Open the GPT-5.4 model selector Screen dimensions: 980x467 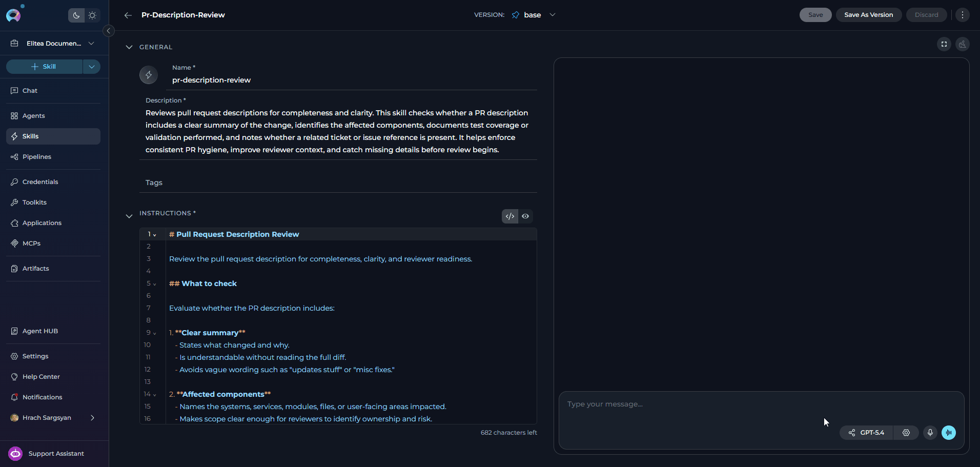[866, 433]
